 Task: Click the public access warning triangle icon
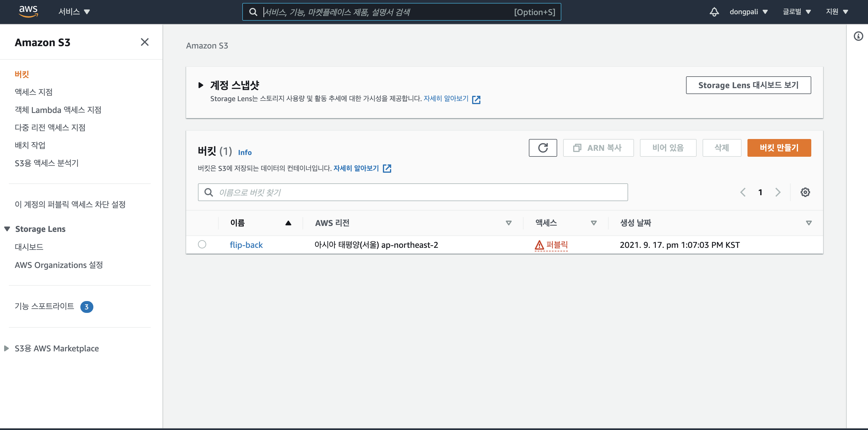(539, 245)
